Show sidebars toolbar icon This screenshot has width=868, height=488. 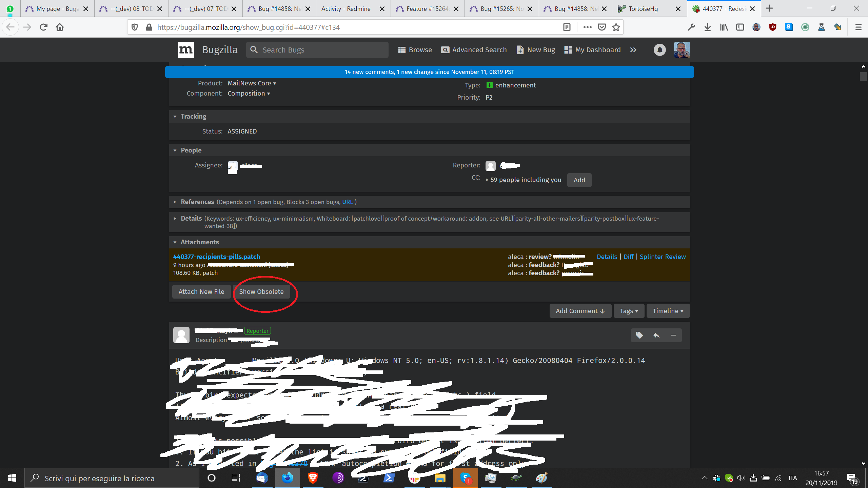click(x=740, y=27)
